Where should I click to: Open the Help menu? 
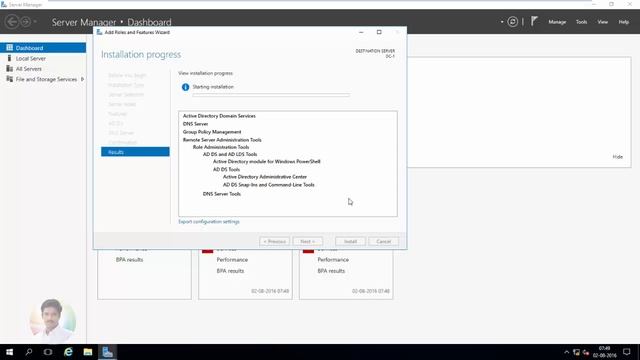pos(623,22)
